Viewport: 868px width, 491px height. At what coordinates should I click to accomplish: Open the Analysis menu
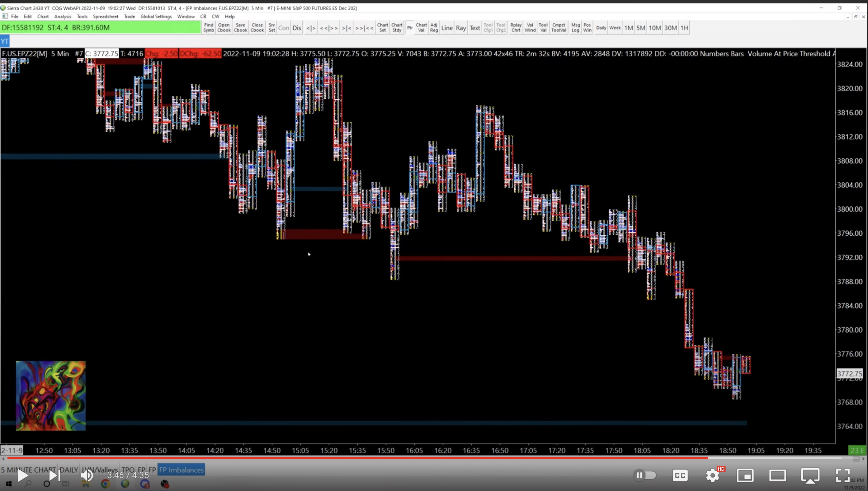coord(63,16)
